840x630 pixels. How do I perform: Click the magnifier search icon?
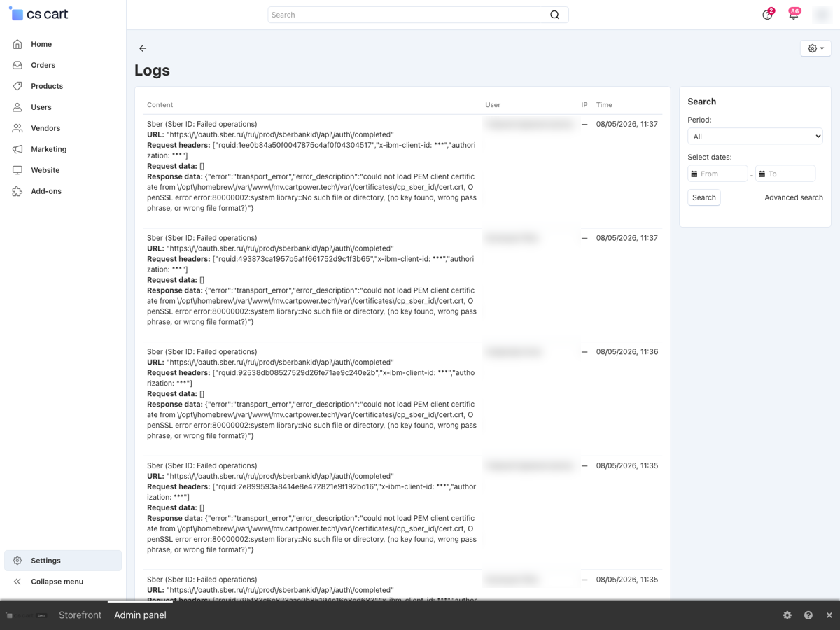[x=555, y=15]
